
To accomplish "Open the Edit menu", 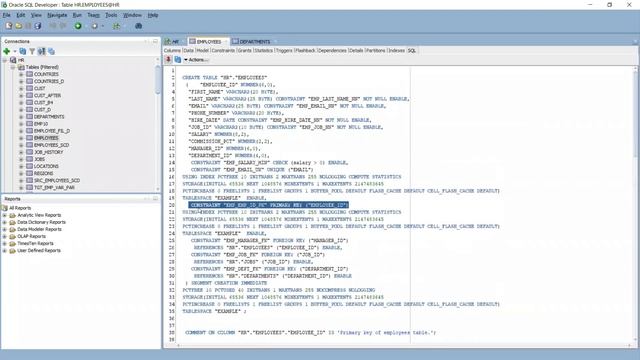I will click(x=21, y=15).
